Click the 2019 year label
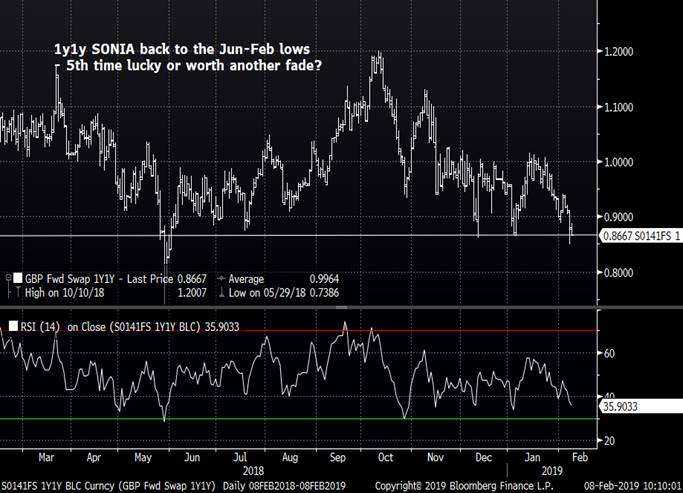683x493 pixels. (x=552, y=471)
